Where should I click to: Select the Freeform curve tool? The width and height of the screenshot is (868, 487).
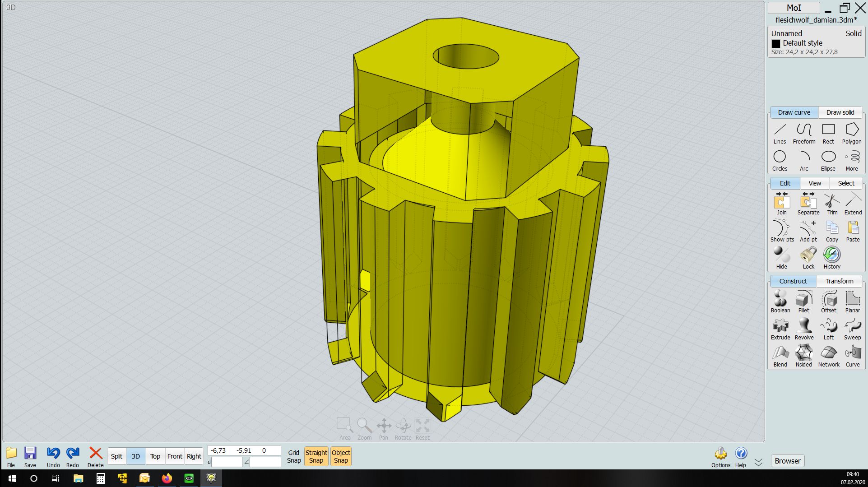pos(804,133)
